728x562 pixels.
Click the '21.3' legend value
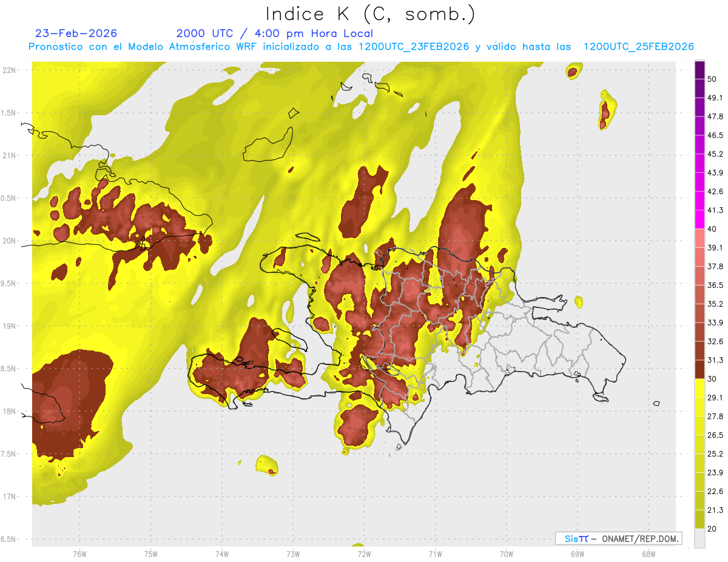tap(715, 510)
